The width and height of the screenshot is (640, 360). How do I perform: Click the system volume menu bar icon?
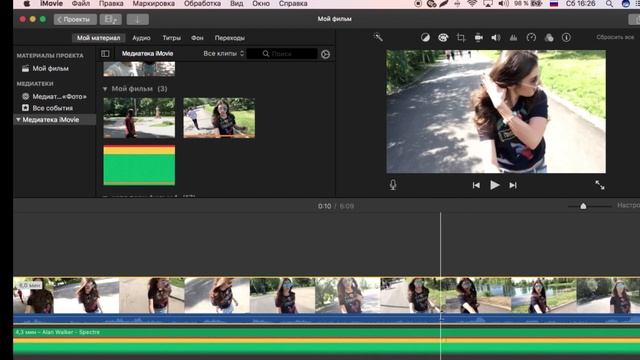coord(504,4)
